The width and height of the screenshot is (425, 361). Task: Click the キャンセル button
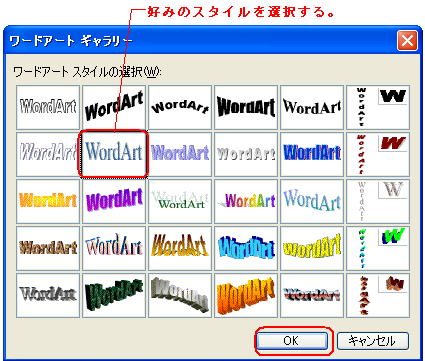coord(373,341)
